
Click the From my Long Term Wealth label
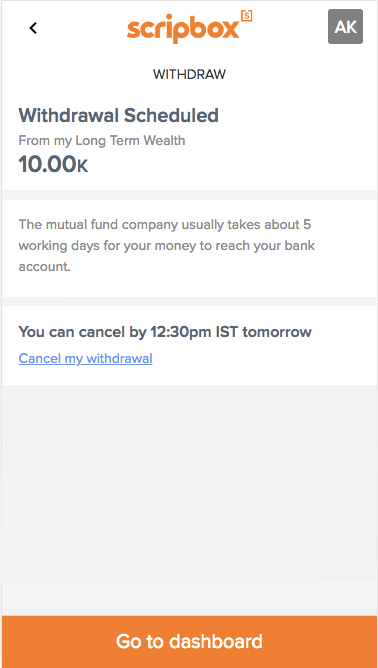click(x=102, y=141)
